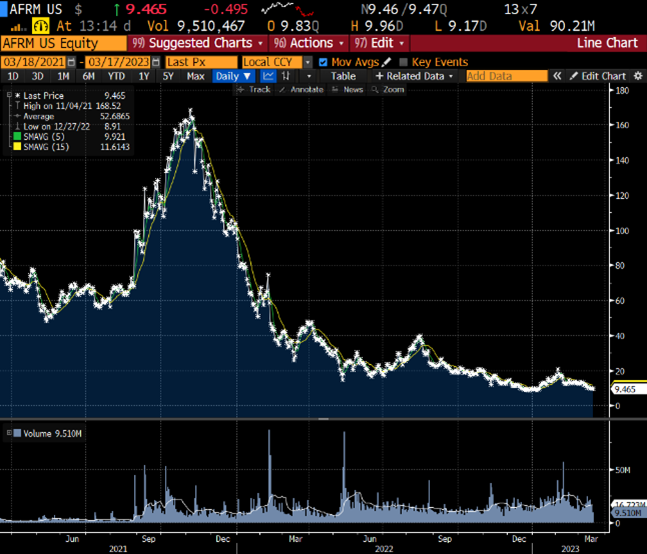
Task: Click the Line Chart title label
Action: (607, 43)
